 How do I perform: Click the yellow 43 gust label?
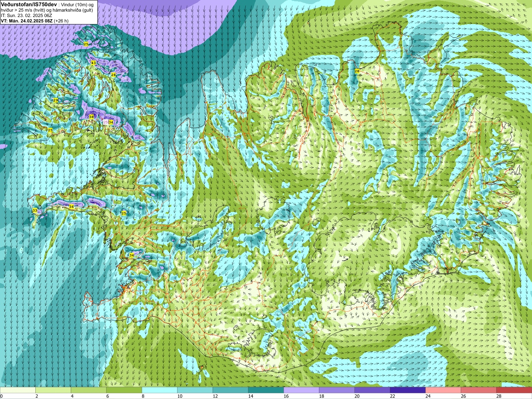point(94,63)
